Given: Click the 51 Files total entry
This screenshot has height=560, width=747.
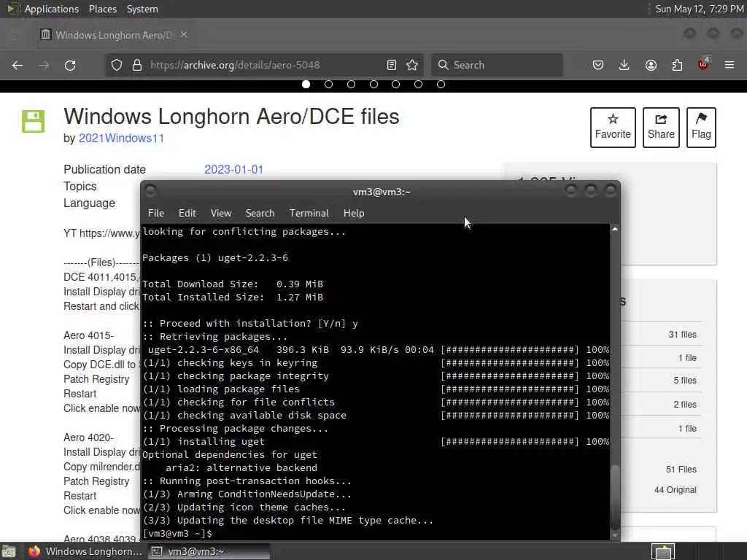Looking at the screenshot, I should pos(681,470).
